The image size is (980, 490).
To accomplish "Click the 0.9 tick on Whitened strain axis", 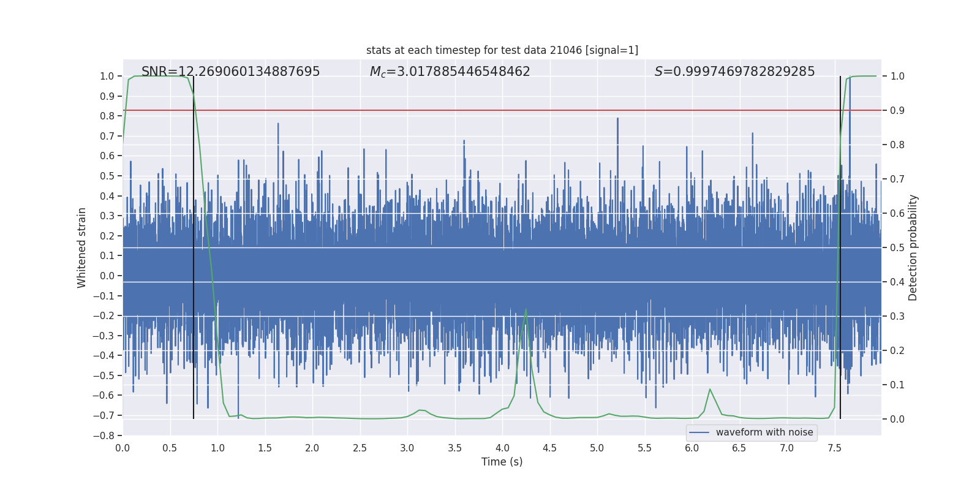I will tap(107, 96).
